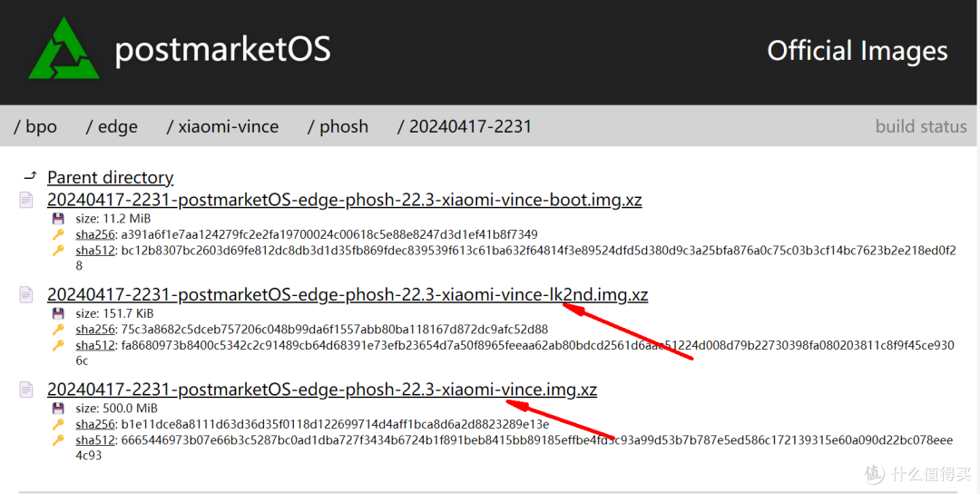Open the build status link
This screenshot has width=980, height=494.
[x=921, y=126]
